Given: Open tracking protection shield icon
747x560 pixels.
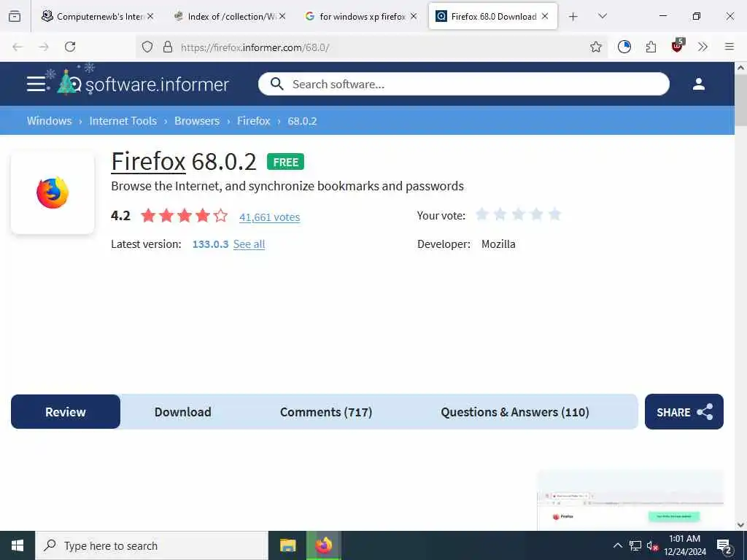Looking at the screenshot, I should pyautogui.click(x=147, y=47).
